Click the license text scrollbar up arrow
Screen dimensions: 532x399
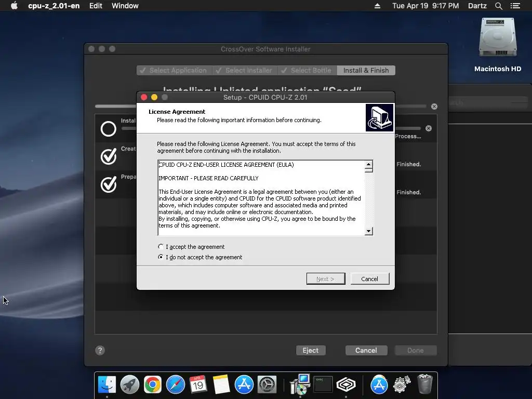click(369, 165)
